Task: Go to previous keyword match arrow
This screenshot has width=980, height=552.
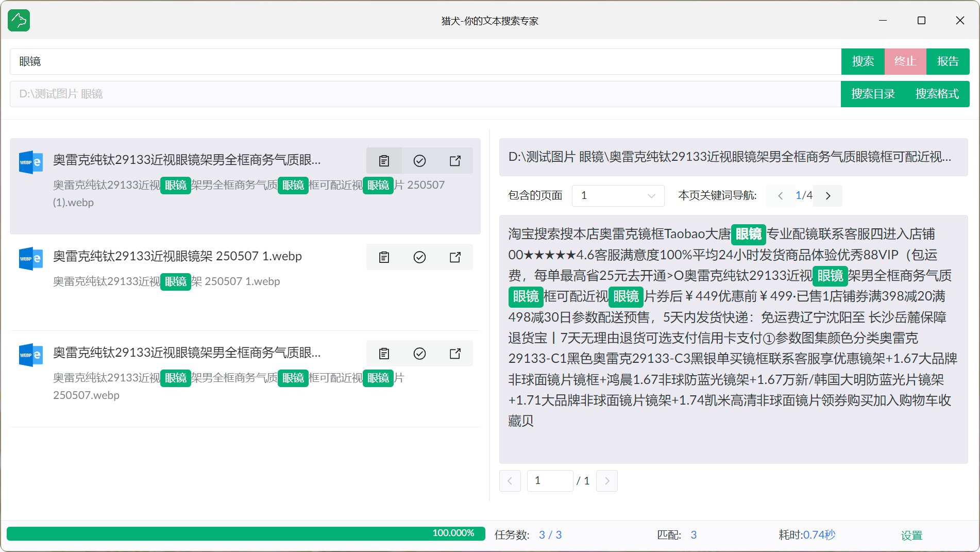Action: 780,196
